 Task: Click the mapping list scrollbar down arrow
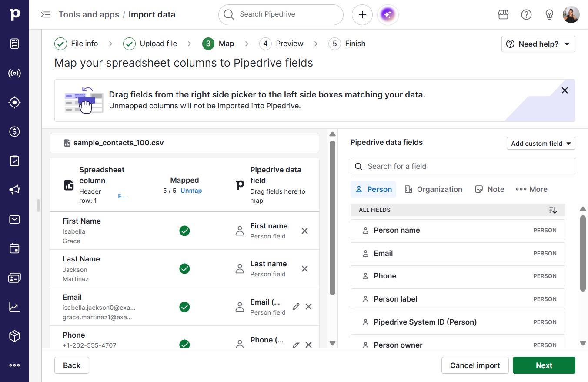coord(333,343)
